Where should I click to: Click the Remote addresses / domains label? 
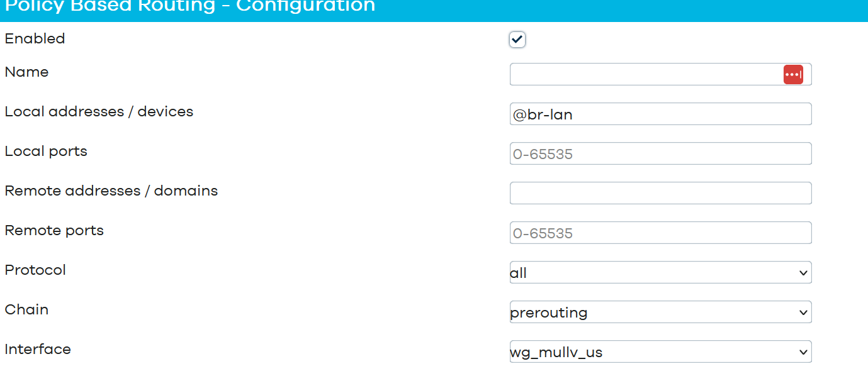[x=111, y=191]
